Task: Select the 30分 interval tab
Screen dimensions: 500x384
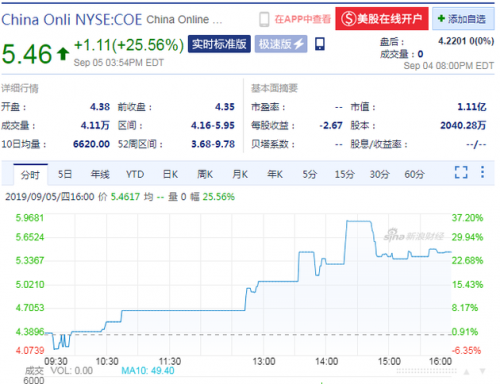Action: point(380,174)
